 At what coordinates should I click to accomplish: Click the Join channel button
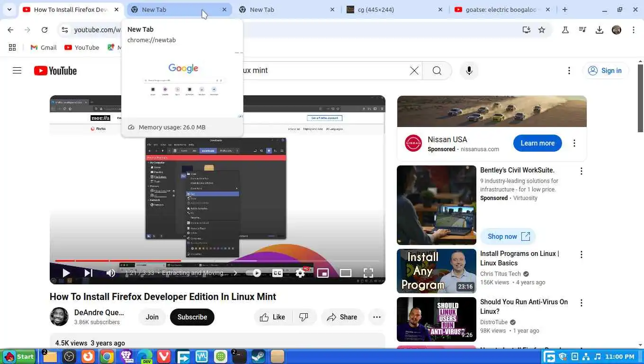tap(152, 317)
